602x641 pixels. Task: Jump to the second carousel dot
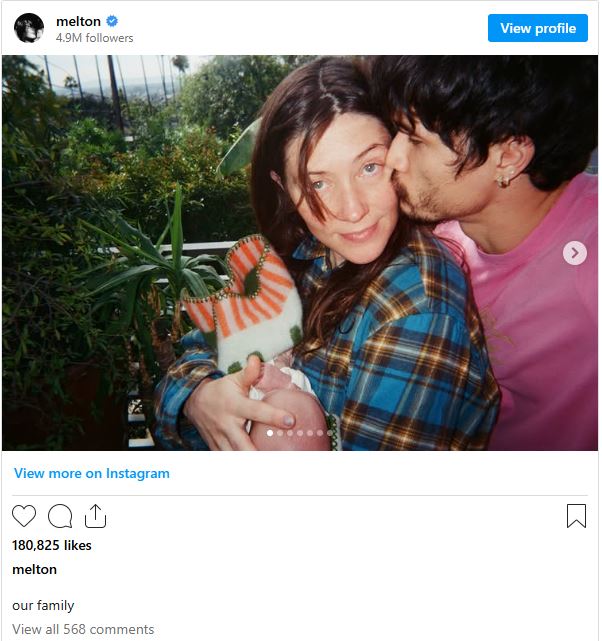pyautogui.click(x=279, y=433)
